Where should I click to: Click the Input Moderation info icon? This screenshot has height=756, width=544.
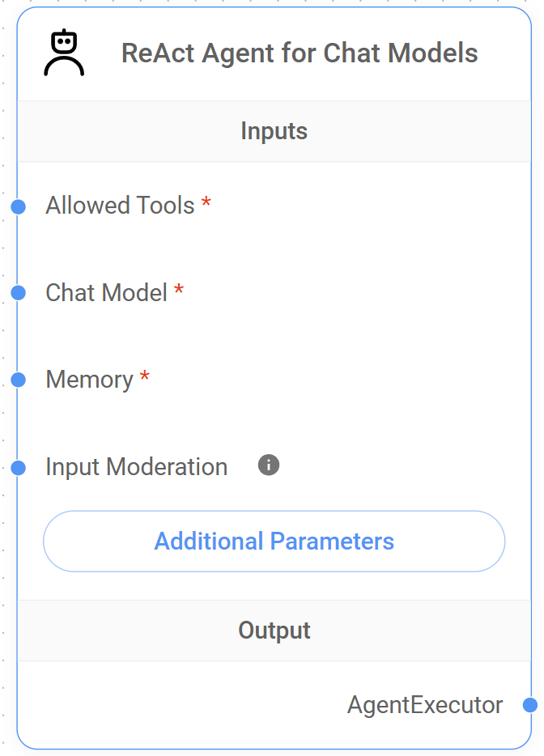268,465
